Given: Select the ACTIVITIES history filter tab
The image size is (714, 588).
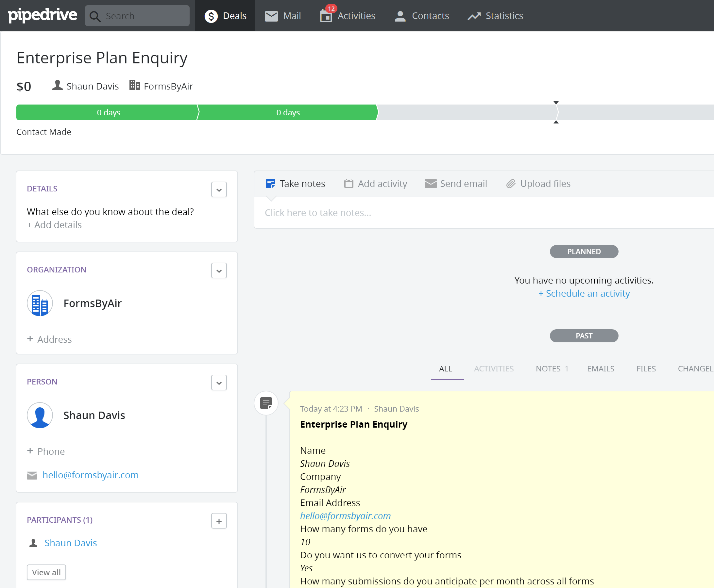Looking at the screenshot, I should tap(494, 369).
